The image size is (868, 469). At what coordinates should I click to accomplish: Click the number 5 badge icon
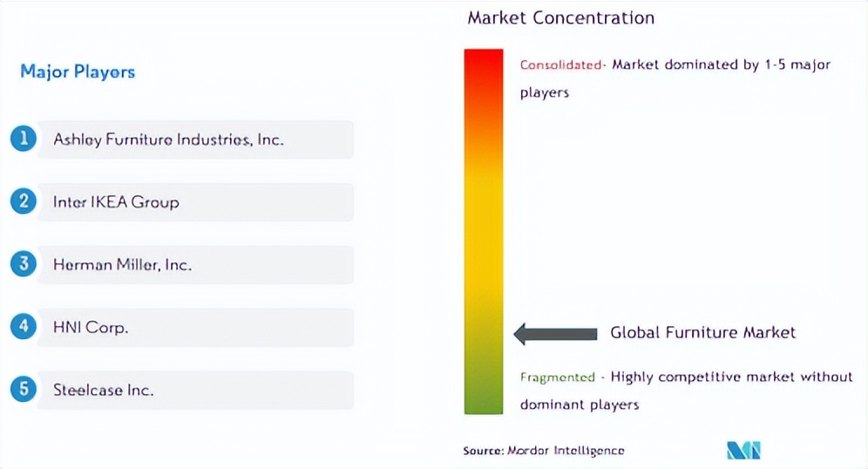coord(24,390)
